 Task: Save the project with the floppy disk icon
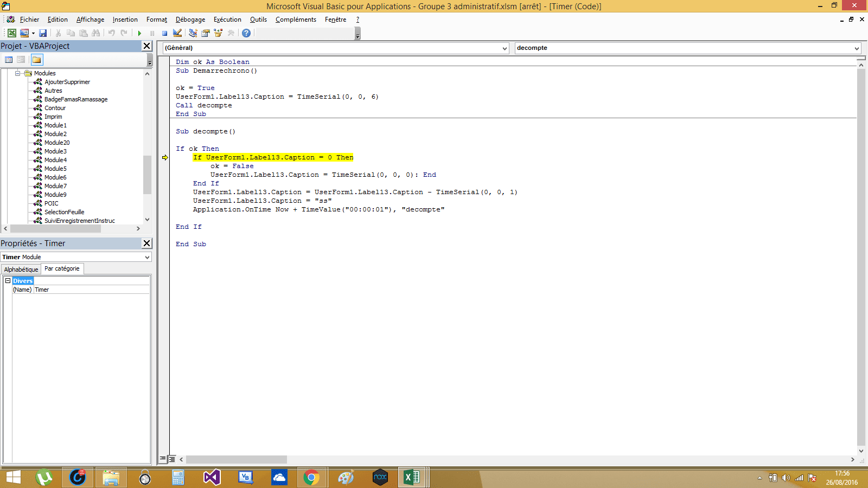click(x=43, y=33)
